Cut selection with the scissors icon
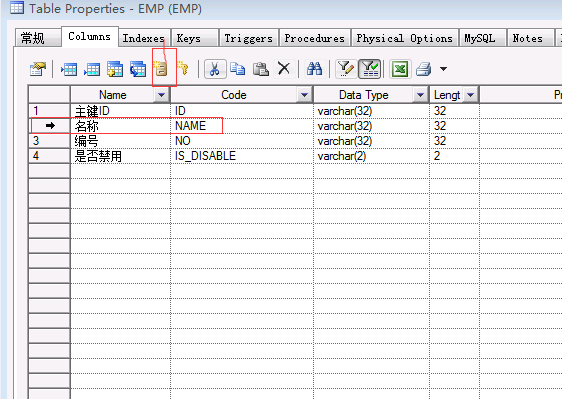The image size is (562, 399). click(215, 68)
